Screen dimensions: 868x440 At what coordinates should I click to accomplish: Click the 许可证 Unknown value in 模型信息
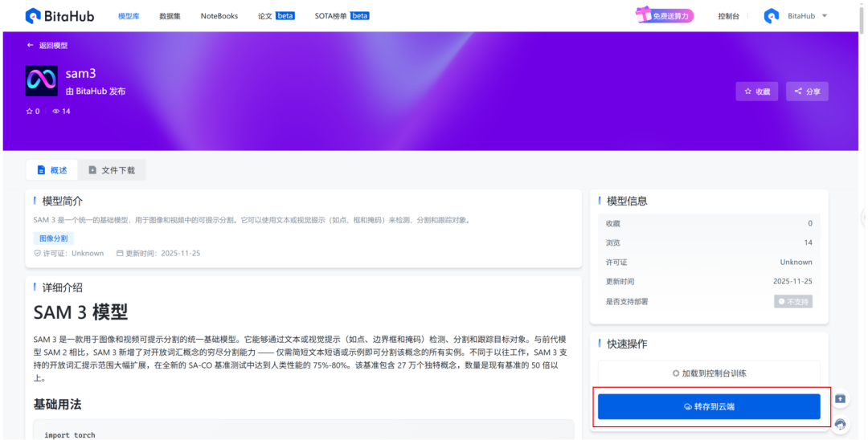click(x=796, y=262)
